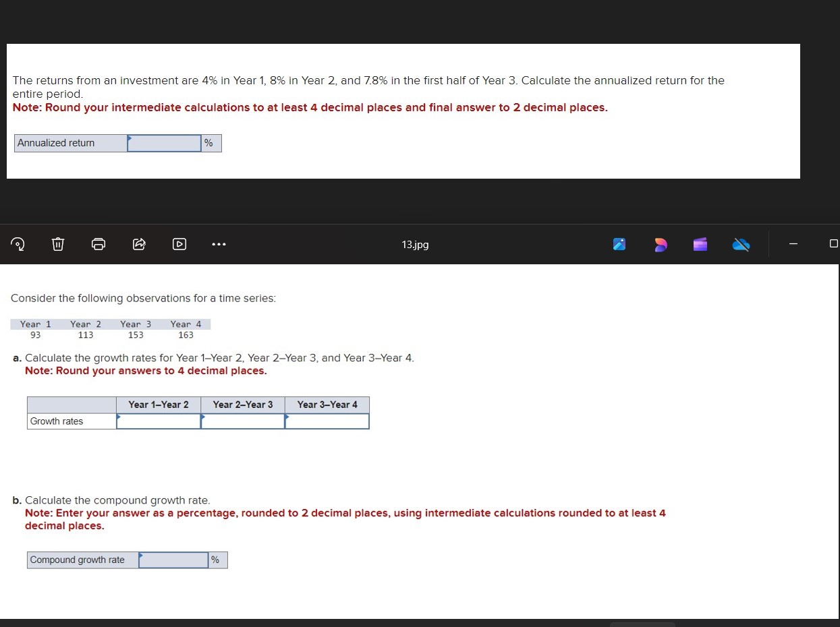The height and width of the screenshot is (627, 840).
Task: Click the blue image editor app icon
Action: 619,244
